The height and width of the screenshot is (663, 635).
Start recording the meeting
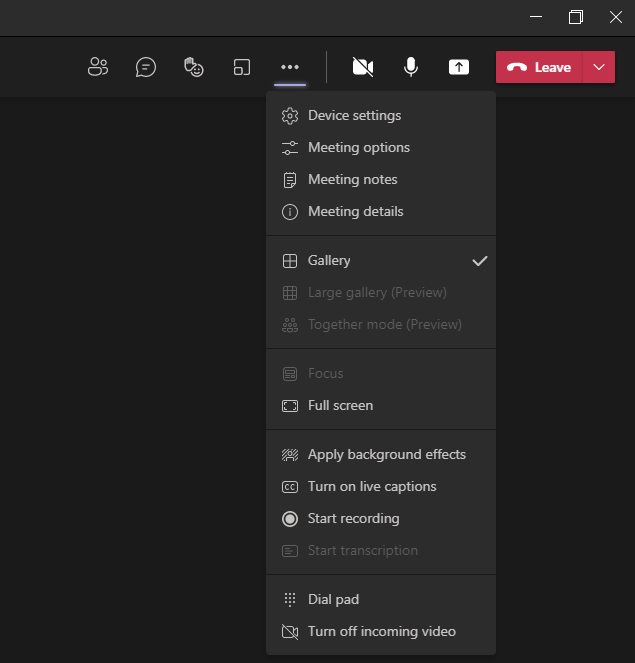353,519
